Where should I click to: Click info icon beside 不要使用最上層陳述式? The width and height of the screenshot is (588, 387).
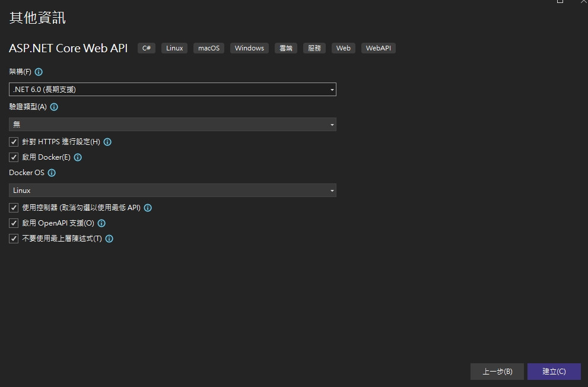tap(109, 239)
